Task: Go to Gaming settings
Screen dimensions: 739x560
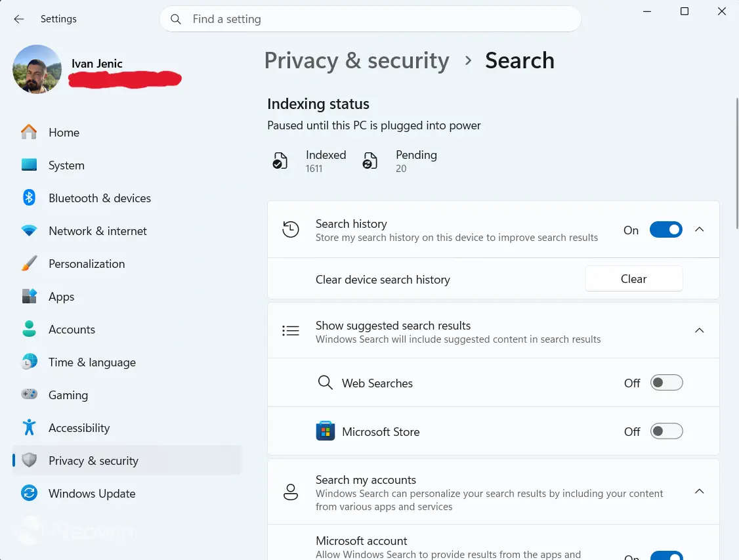Action: tap(127, 395)
